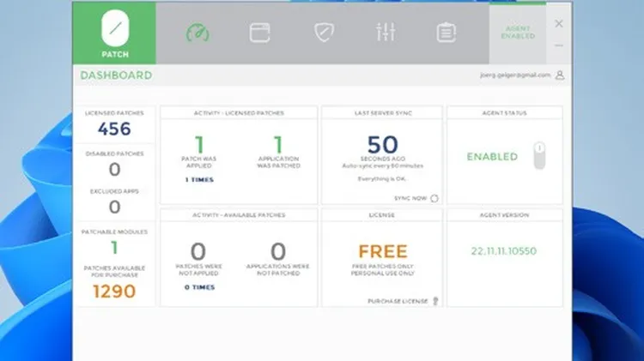Click the excluded apps count

click(114, 208)
